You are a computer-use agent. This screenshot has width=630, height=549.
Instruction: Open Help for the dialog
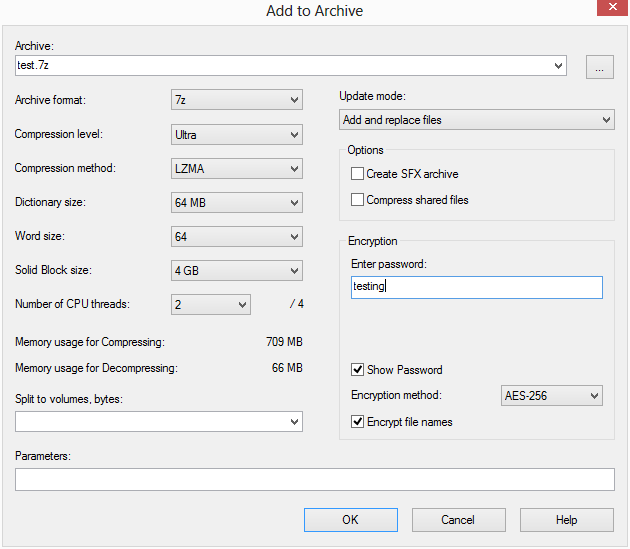point(567,520)
